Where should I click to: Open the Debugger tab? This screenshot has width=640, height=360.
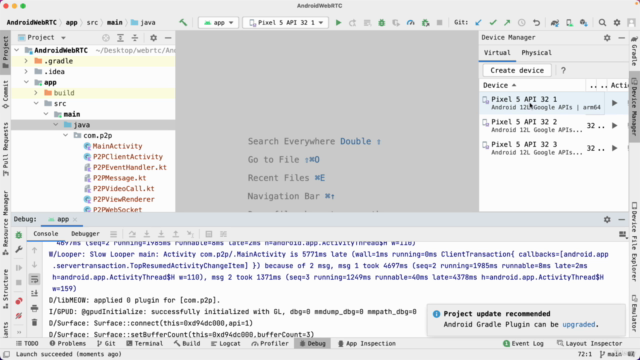click(85, 234)
